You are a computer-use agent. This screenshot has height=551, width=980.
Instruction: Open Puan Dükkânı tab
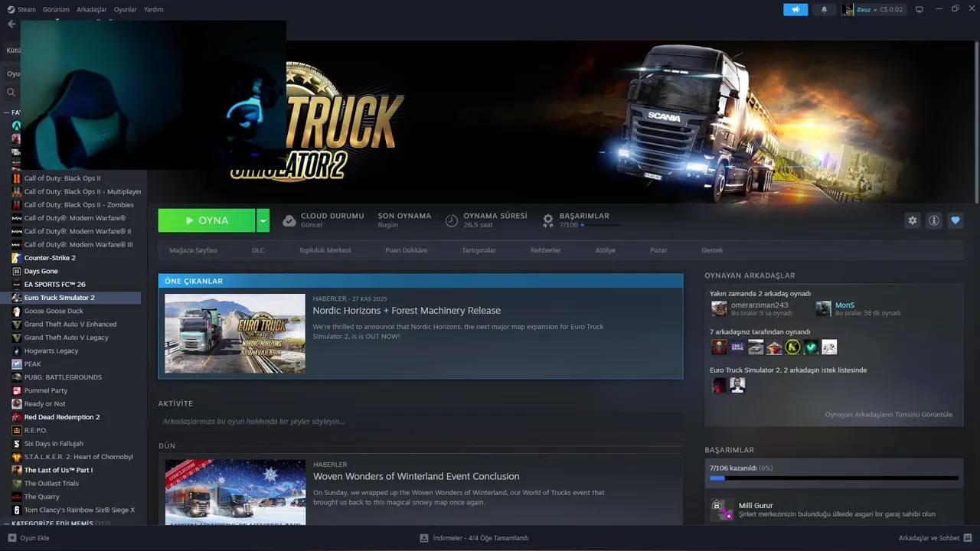click(x=406, y=250)
